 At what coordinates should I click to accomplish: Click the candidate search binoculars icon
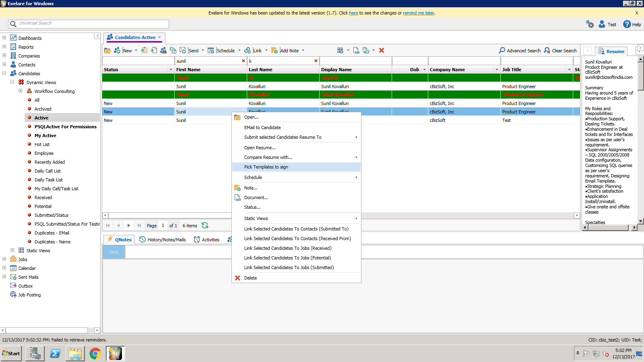[163, 51]
